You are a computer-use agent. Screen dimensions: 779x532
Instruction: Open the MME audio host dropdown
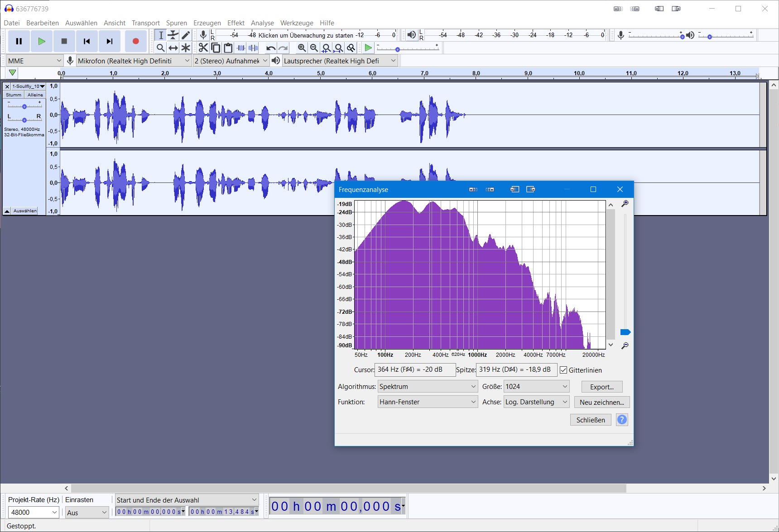34,61
